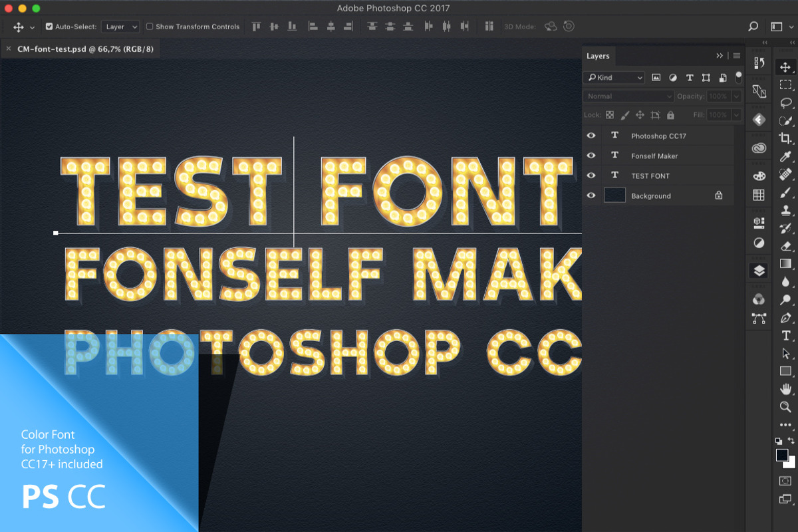Screen dimensions: 798x532
Task: Open the Paths panel icon
Action: click(x=759, y=319)
